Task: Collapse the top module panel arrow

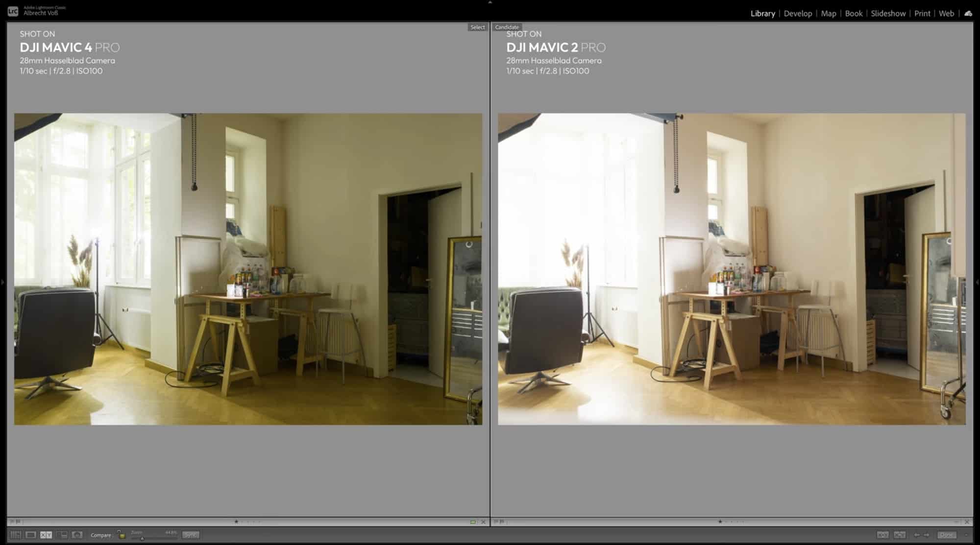Action: click(x=490, y=2)
